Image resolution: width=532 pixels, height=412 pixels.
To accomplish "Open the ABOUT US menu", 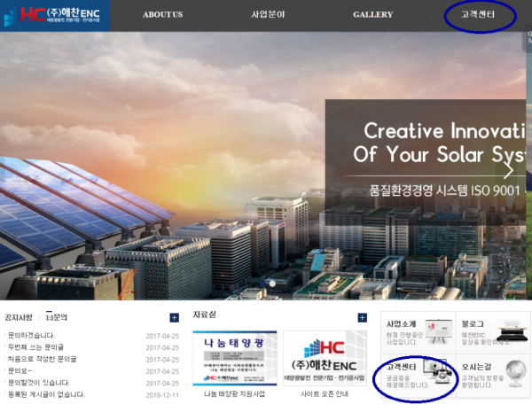I will (162, 15).
